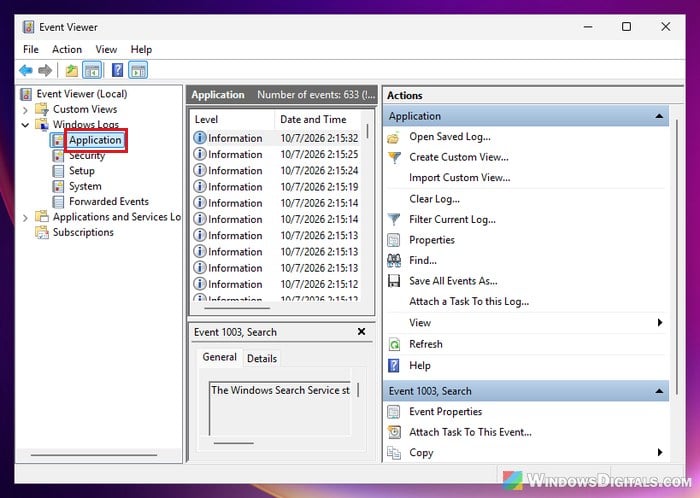
Task: Toggle Show/Hide Action Pane toolbar icon
Action: coord(138,70)
